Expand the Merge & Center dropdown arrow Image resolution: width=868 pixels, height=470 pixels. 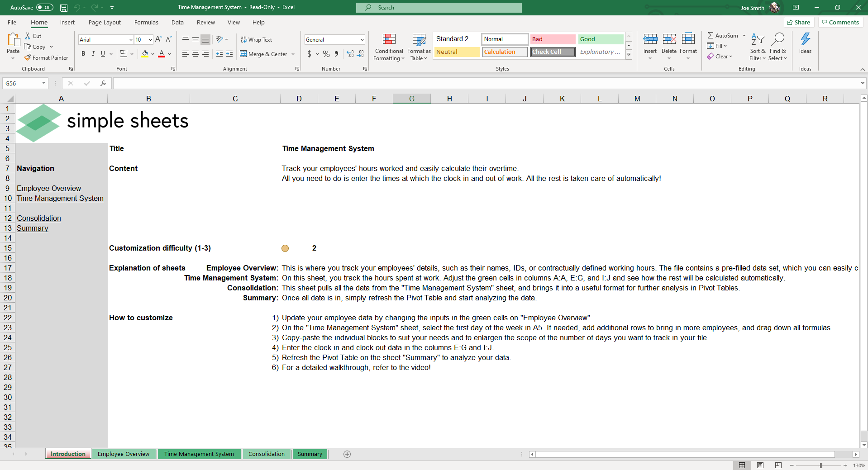pos(293,54)
